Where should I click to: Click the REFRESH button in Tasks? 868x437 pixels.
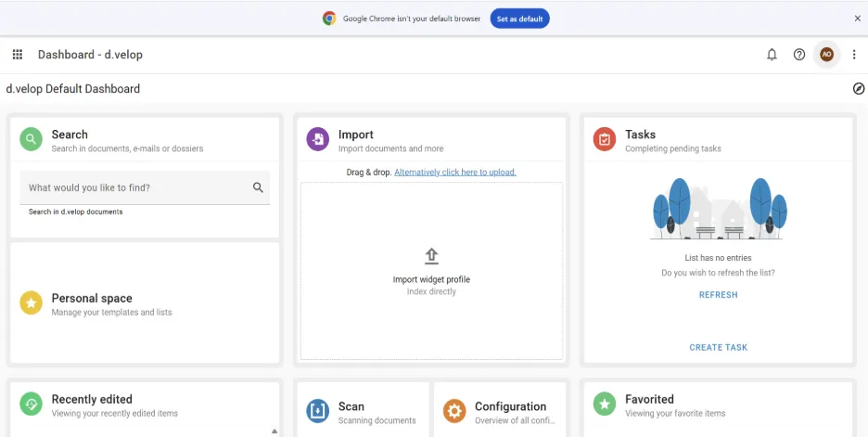[x=718, y=295]
